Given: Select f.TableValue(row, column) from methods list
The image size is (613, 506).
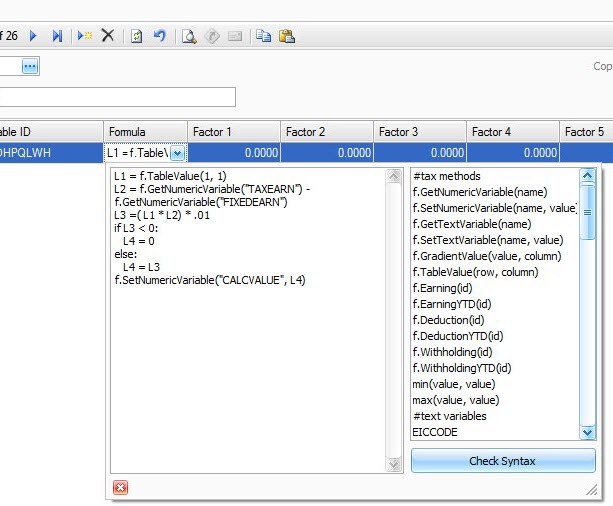Looking at the screenshot, I should pos(475,272).
